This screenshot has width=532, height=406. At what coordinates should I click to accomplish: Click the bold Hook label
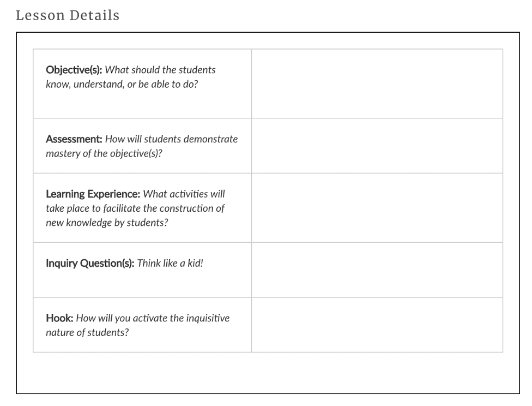[59, 318]
